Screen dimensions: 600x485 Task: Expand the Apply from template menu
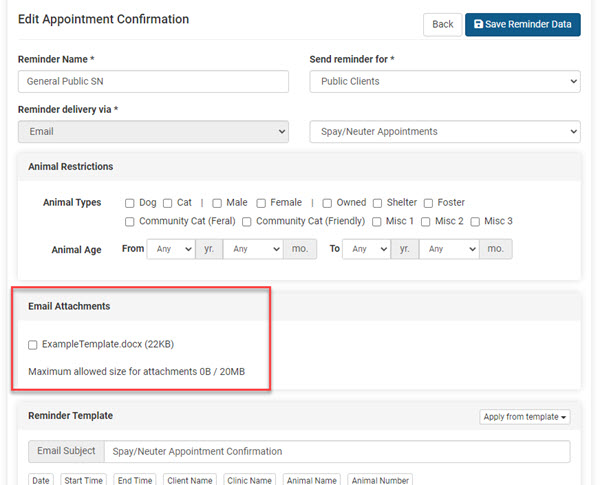525,417
